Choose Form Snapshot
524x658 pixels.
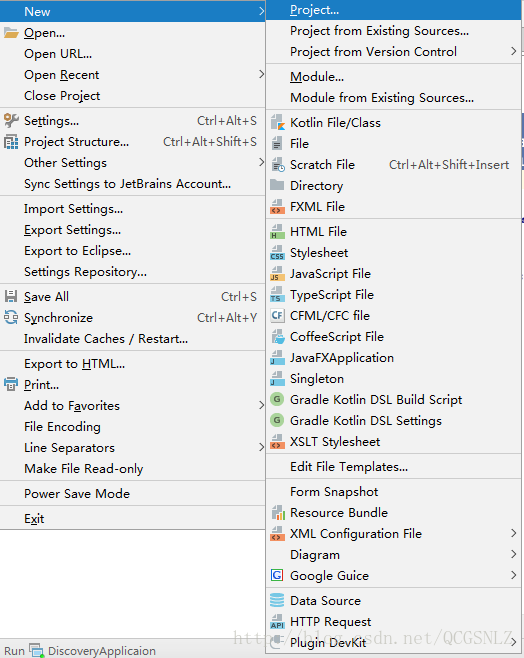tap(394, 491)
